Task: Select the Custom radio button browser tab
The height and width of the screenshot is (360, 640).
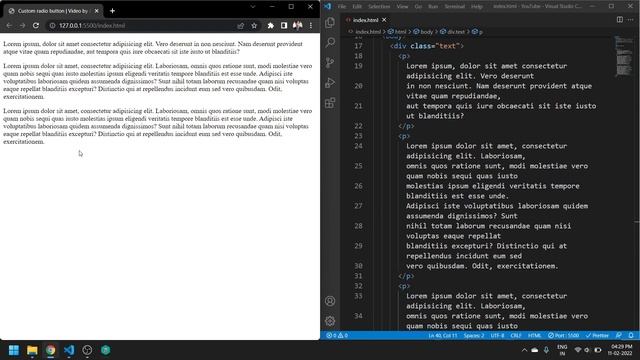Action: [53, 11]
